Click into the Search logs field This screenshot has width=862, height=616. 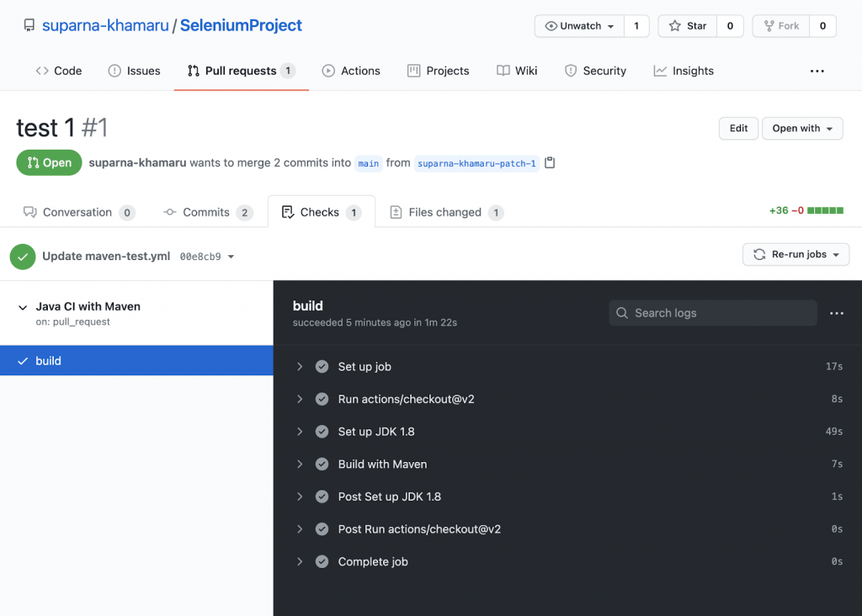point(720,313)
